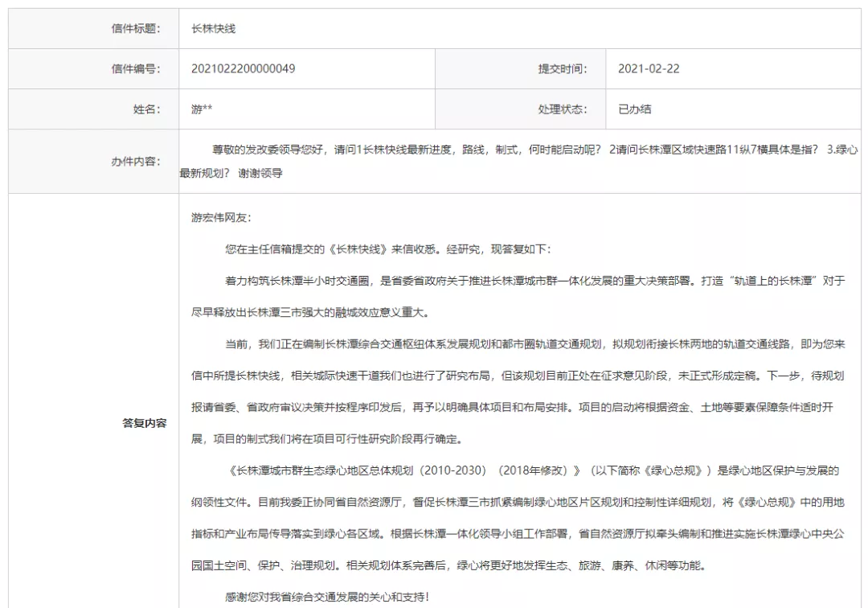Click the line starting 《长株潭城市群生态绿心地区总体规划
Screen dimensions: 868x608
click(x=530, y=471)
